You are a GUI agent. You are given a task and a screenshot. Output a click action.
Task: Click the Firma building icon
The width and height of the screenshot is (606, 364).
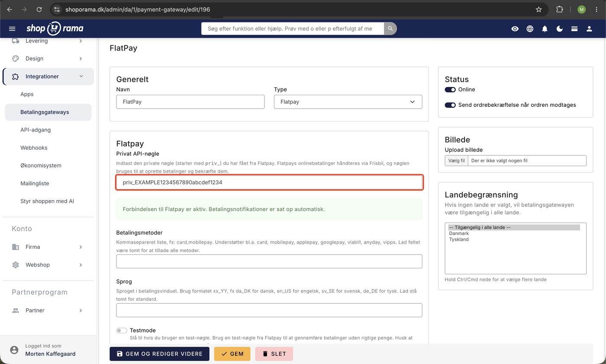click(16, 247)
